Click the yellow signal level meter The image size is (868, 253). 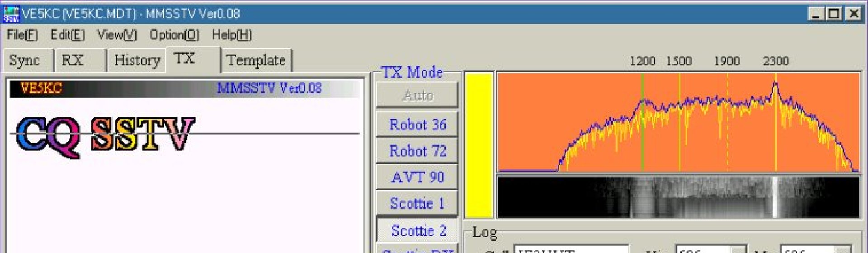[x=479, y=145]
